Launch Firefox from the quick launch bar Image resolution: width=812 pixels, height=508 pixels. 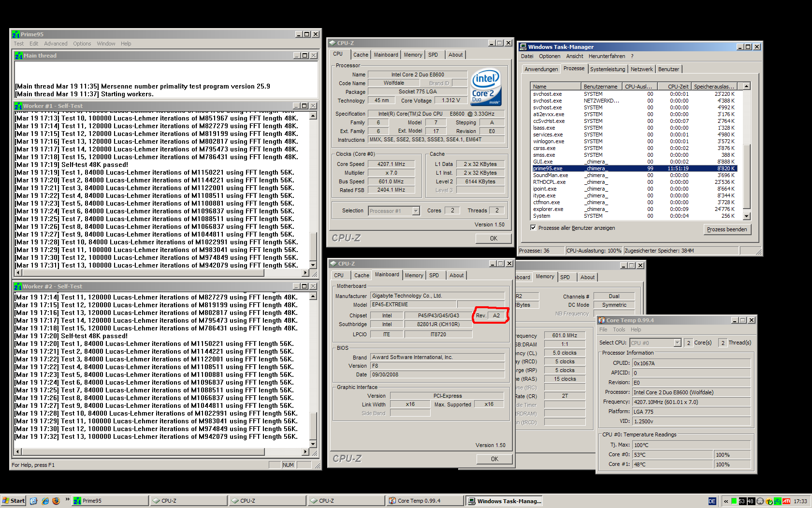56,501
